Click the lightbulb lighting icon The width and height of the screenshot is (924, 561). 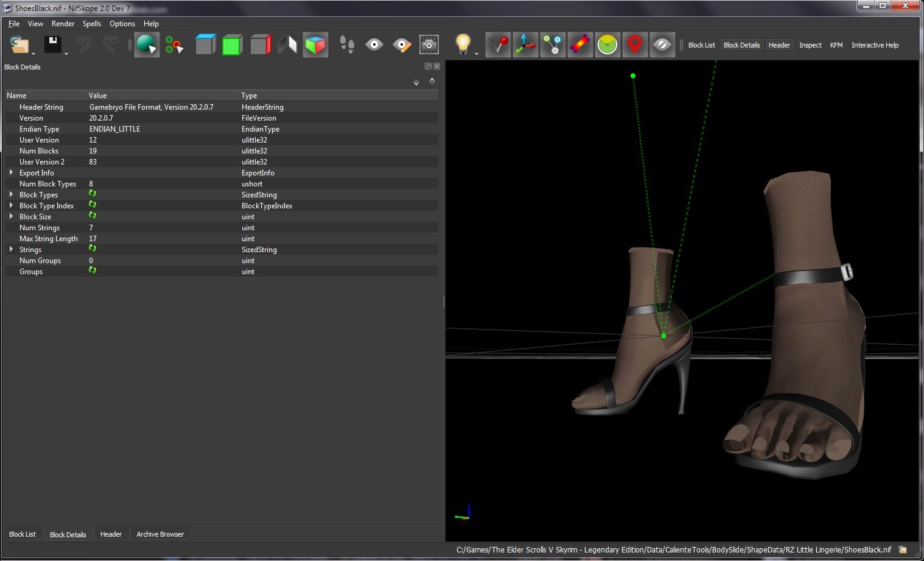coord(463,44)
